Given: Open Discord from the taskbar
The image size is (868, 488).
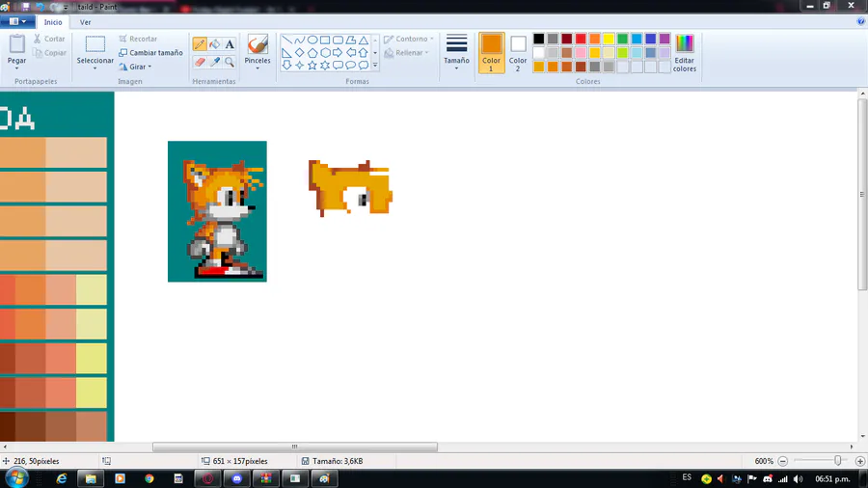Looking at the screenshot, I should [237, 478].
